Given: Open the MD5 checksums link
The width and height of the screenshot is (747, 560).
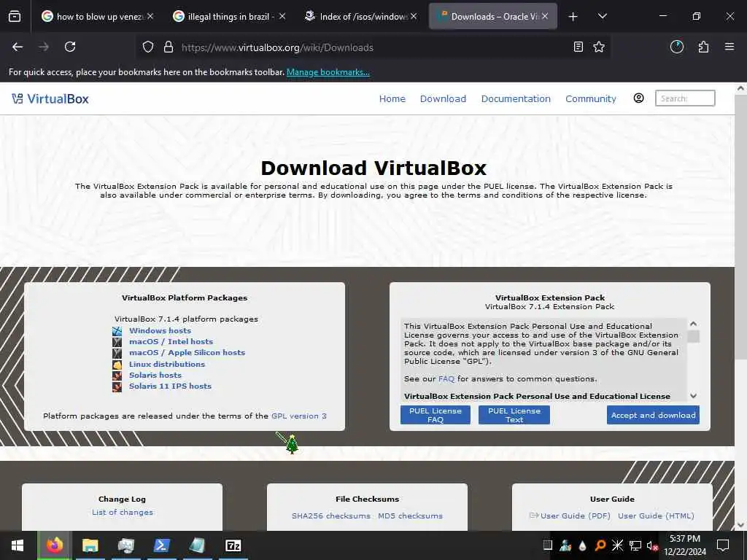Looking at the screenshot, I should click(x=410, y=516).
